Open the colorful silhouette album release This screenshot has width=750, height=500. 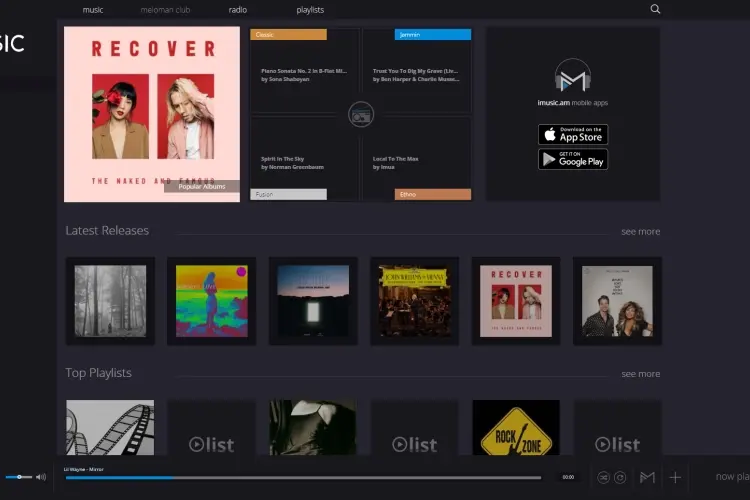click(x=211, y=301)
